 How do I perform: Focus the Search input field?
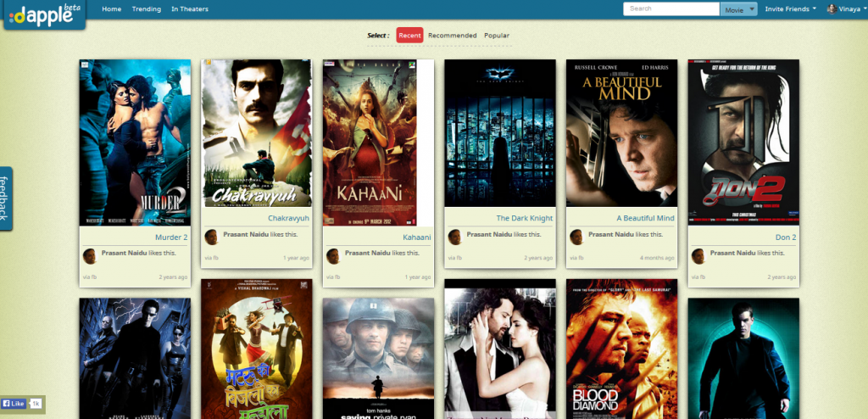coord(671,8)
